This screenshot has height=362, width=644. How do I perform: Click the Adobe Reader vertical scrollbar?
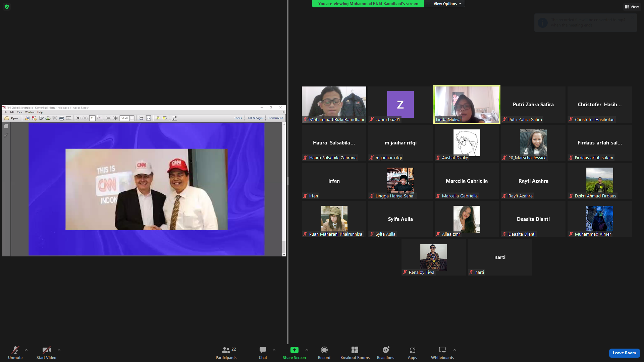point(284,189)
